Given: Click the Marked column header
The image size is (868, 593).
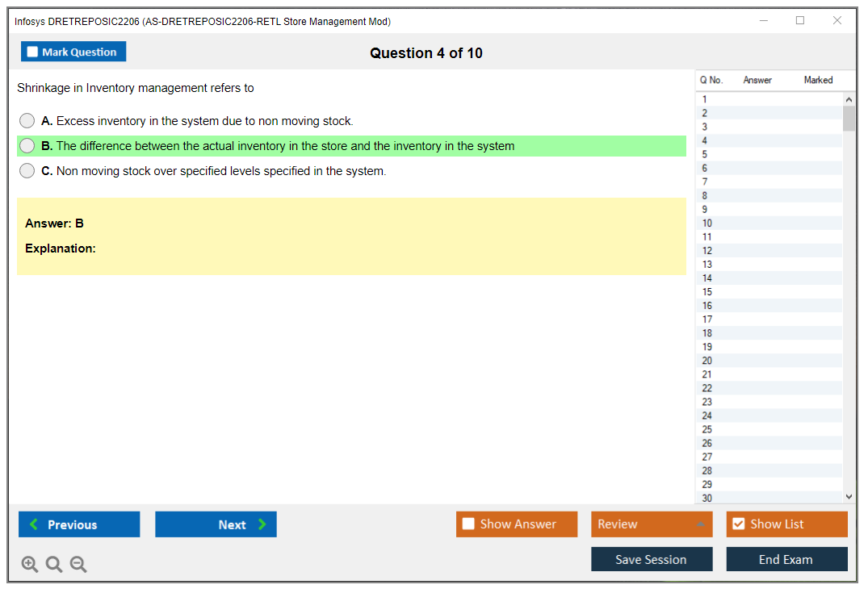Looking at the screenshot, I should coord(818,80).
